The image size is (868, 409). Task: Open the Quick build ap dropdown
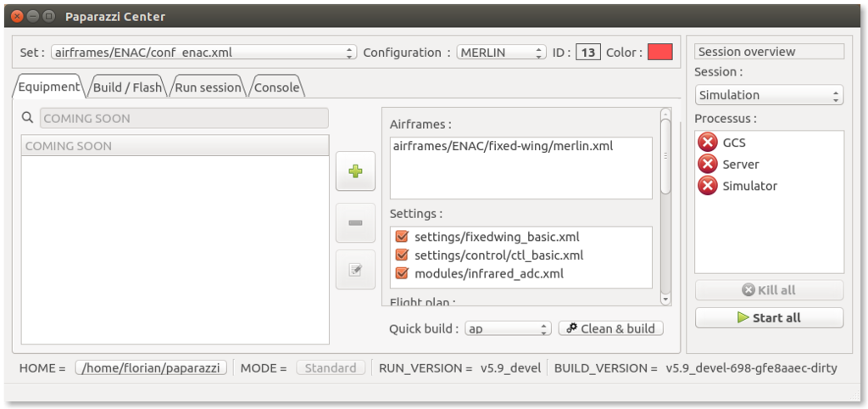(509, 328)
